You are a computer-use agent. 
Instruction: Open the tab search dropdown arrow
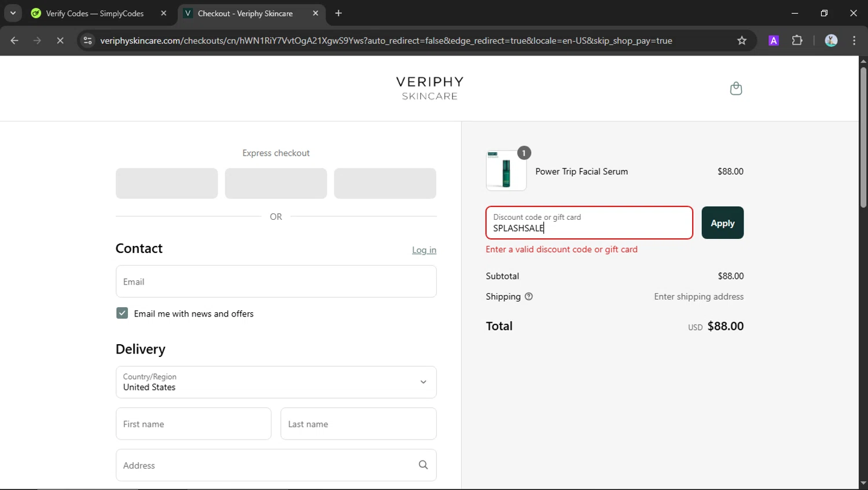click(13, 13)
